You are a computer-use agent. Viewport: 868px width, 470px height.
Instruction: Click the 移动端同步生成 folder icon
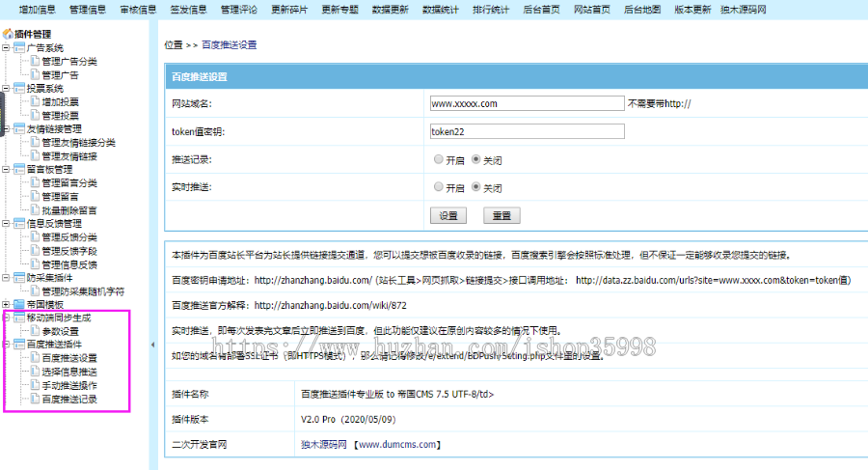[x=19, y=318]
